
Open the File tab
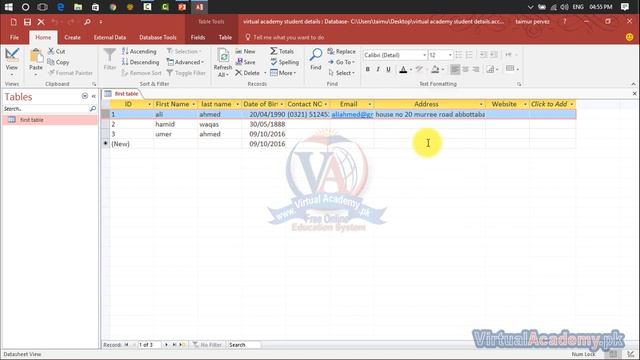click(x=14, y=37)
